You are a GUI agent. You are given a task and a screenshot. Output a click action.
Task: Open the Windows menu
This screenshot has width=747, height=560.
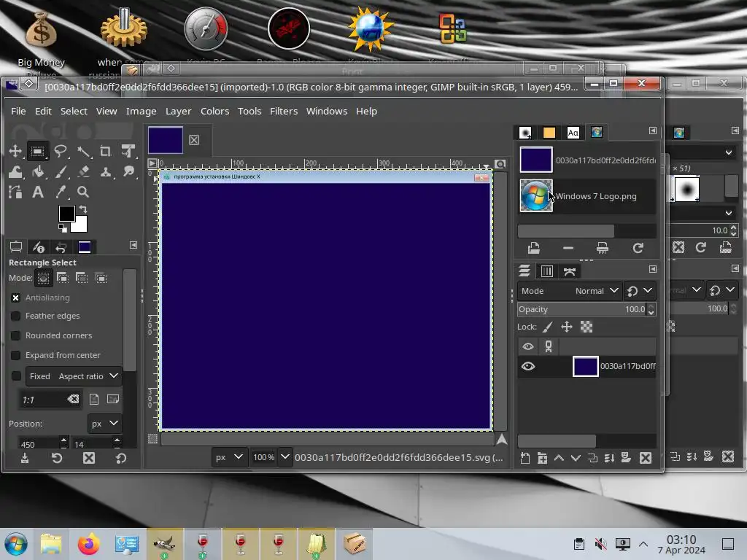326,111
